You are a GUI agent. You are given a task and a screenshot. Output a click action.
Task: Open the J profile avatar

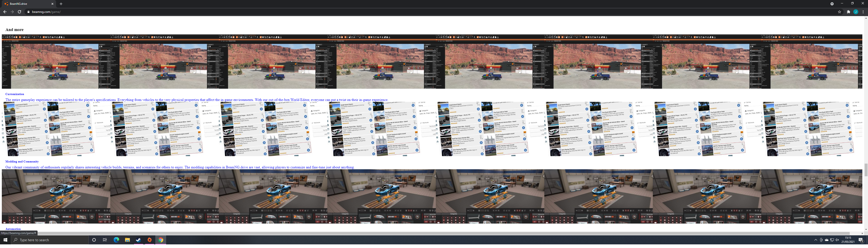[856, 12]
